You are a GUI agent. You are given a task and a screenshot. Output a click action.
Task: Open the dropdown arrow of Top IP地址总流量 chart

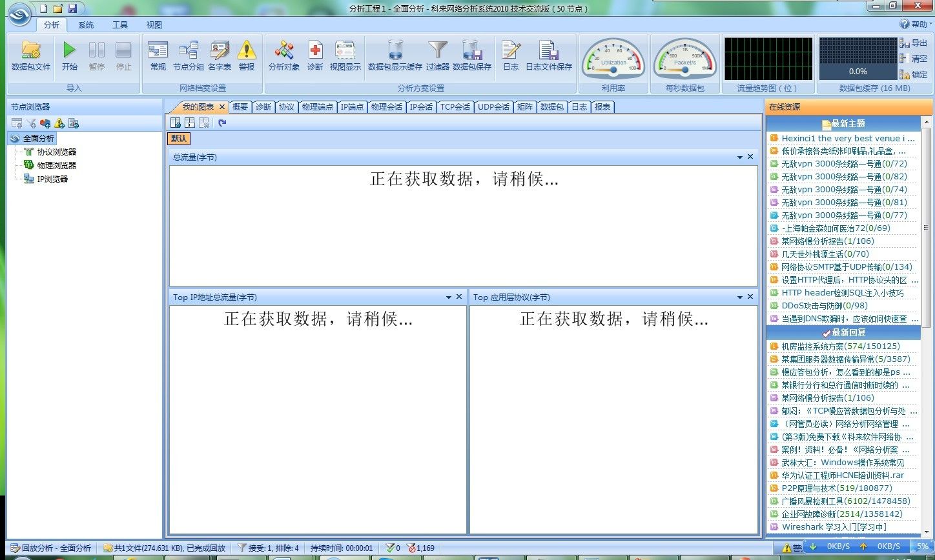[449, 297]
